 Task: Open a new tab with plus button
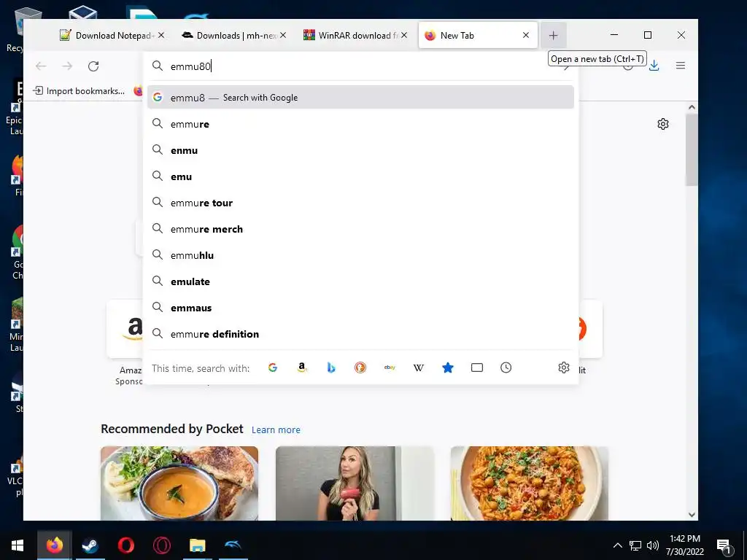pos(553,35)
